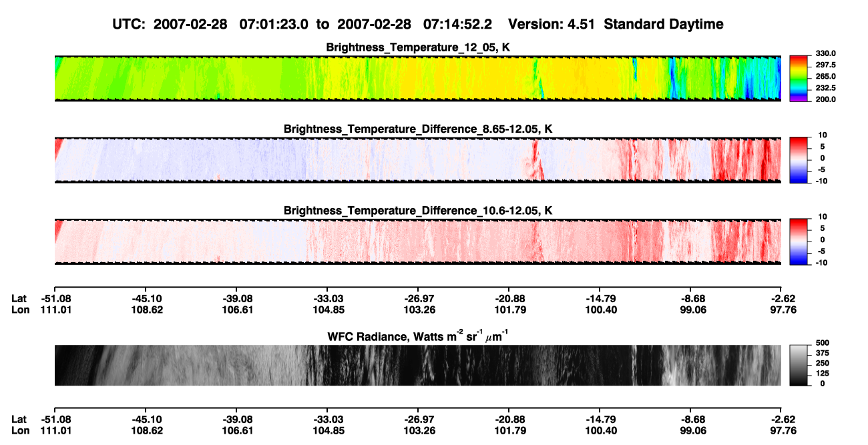
Task: Select the 10.6-12.05 difference image strip
Action: [417, 241]
